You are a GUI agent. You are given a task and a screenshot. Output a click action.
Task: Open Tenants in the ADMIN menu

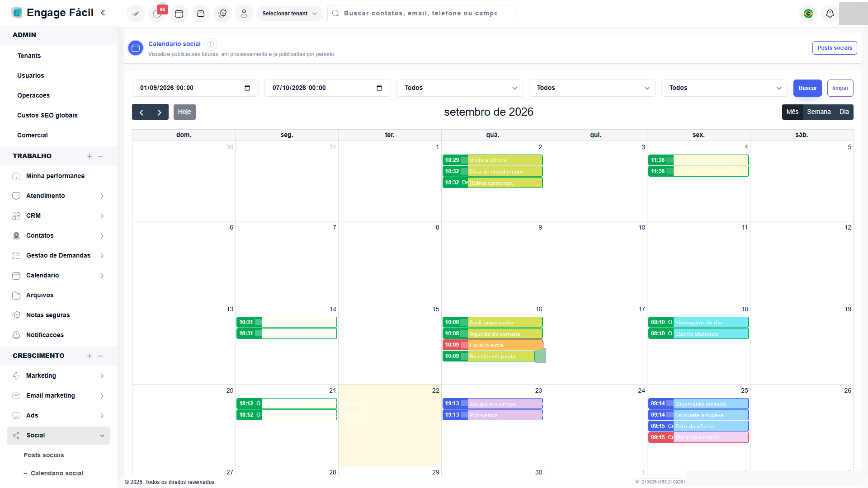pos(29,56)
